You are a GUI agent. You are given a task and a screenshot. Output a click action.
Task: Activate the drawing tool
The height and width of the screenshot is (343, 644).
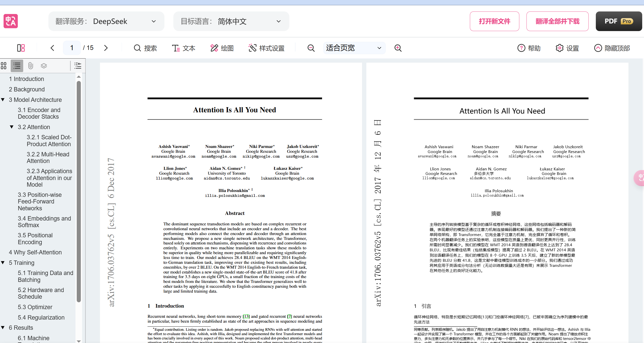222,48
